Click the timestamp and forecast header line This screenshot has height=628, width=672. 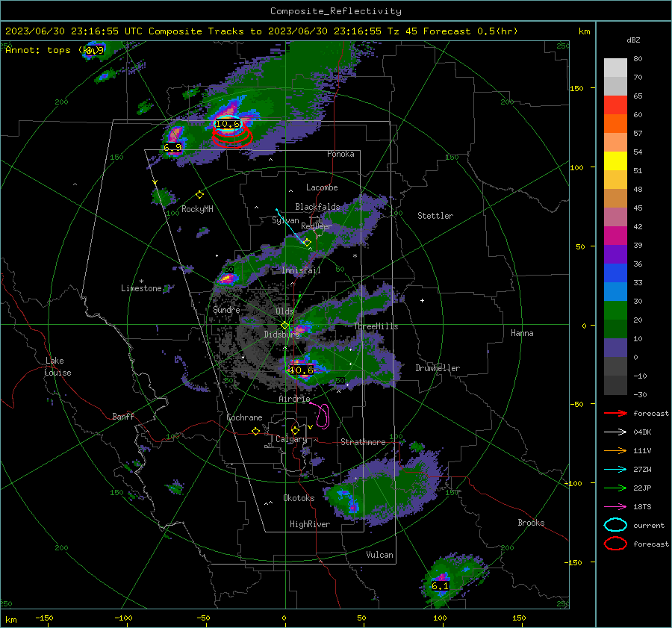[x=261, y=31]
